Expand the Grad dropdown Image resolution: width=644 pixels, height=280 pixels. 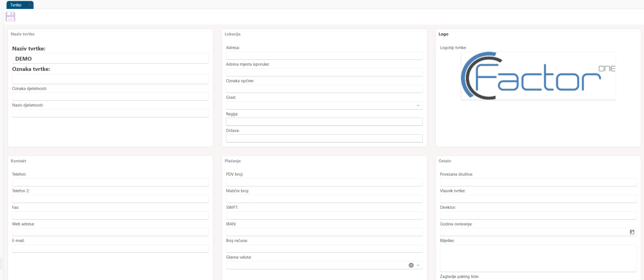click(x=418, y=105)
